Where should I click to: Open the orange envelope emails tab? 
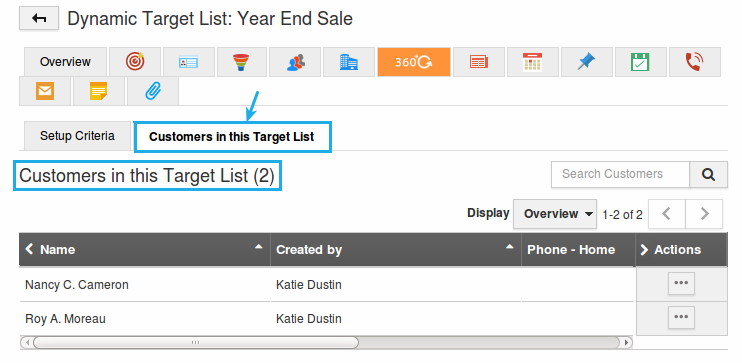click(45, 91)
